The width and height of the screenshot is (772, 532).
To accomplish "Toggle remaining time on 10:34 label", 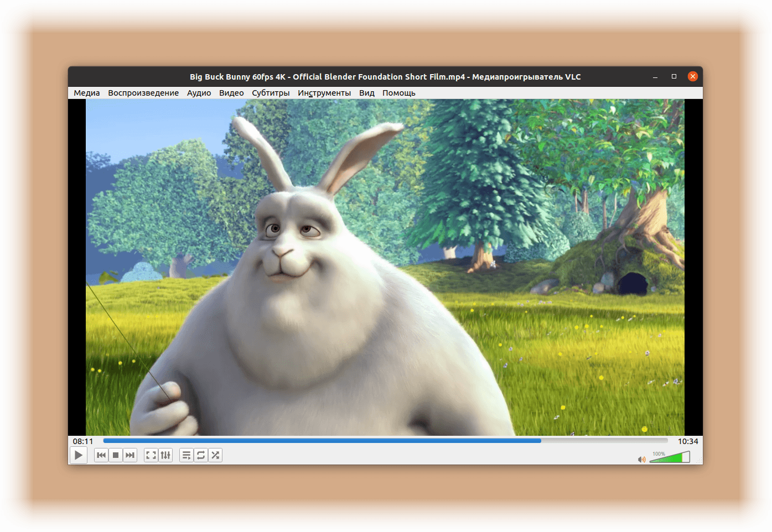I will click(688, 441).
